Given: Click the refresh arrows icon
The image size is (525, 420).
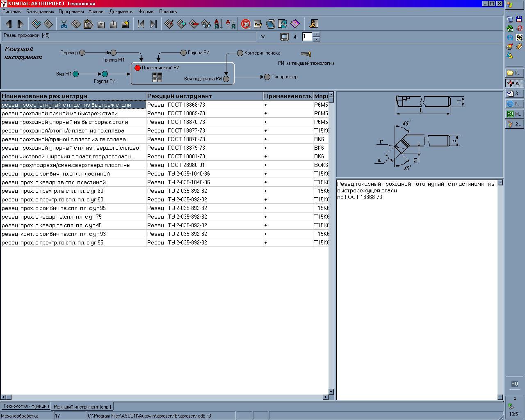Looking at the screenshot, I should pyautogui.click(x=283, y=24).
